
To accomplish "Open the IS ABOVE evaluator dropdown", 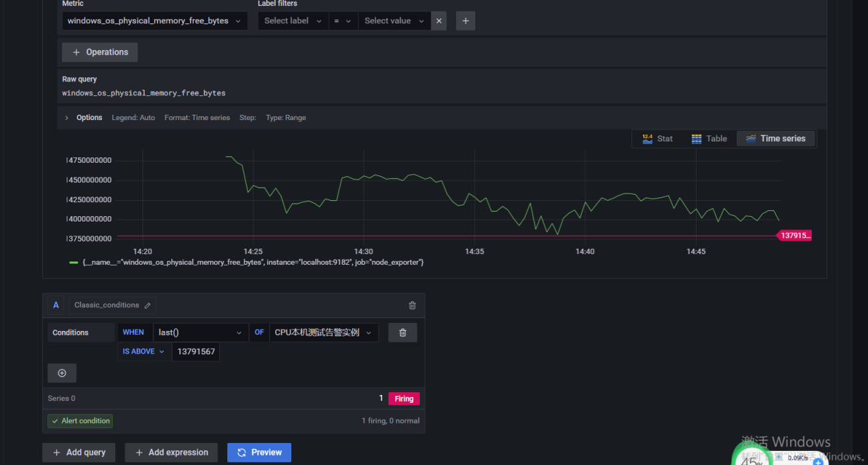I will [x=143, y=352].
